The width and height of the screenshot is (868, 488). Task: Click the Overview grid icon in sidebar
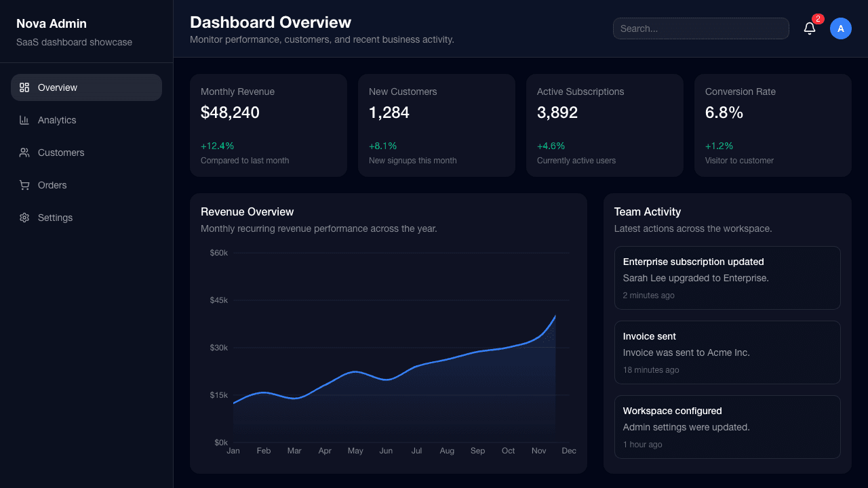click(24, 87)
